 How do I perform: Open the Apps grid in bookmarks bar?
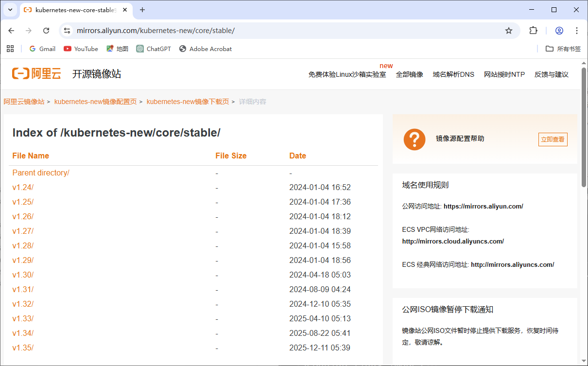pos(10,49)
